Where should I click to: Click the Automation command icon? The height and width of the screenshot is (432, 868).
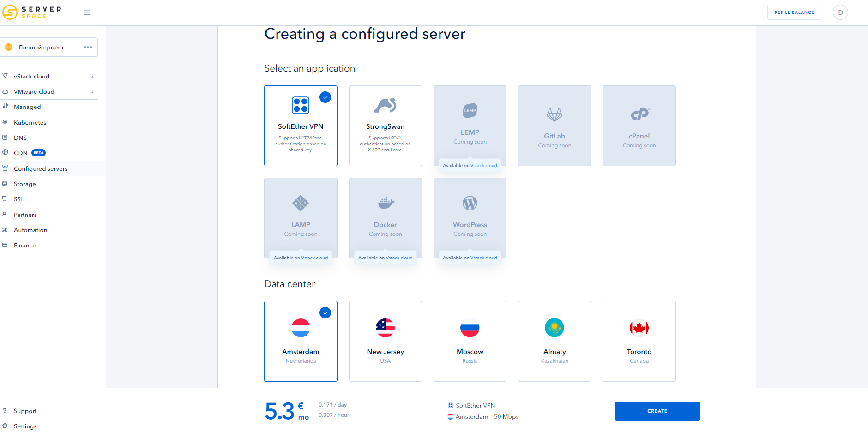click(5, 229)
